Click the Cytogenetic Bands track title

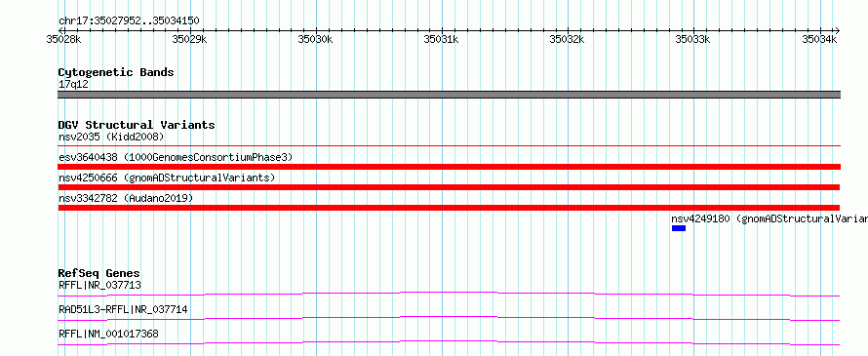pos(116,72)
